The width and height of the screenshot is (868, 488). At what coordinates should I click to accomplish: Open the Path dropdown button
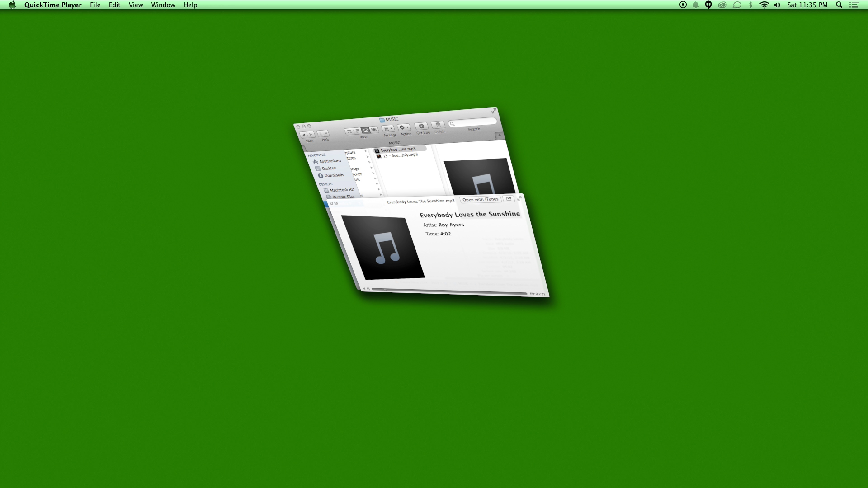(323, 133)
